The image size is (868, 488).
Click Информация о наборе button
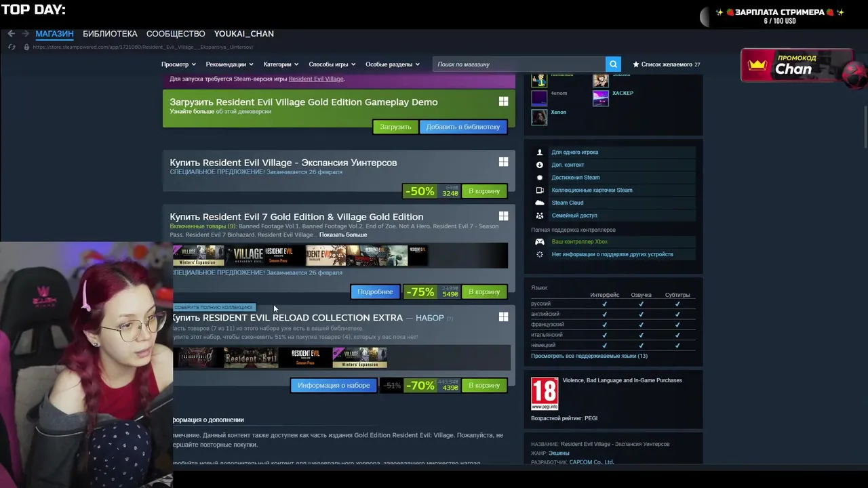point(334,386)
